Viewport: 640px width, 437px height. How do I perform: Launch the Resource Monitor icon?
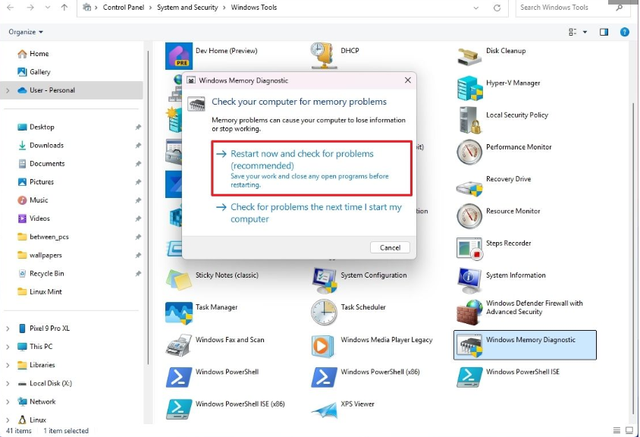pyautogui.click(x=469, y=216)
